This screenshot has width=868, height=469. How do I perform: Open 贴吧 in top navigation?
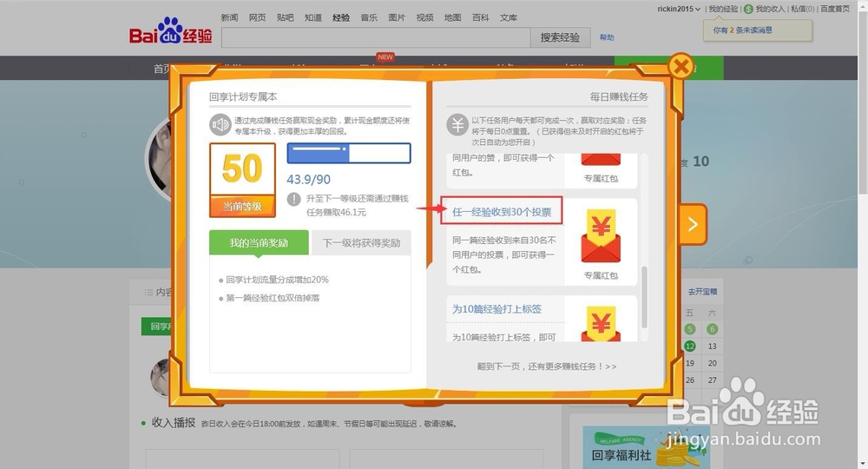click(285, 17)
